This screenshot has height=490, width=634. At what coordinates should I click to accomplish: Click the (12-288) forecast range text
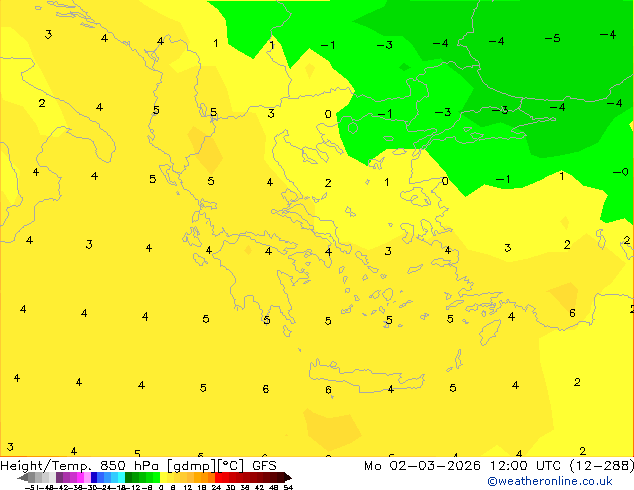[602, 466]
